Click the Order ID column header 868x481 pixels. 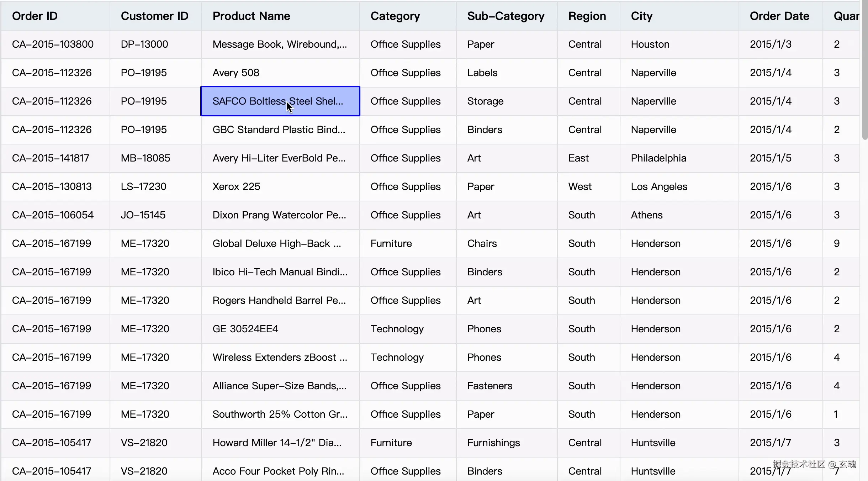click(35, 16)
